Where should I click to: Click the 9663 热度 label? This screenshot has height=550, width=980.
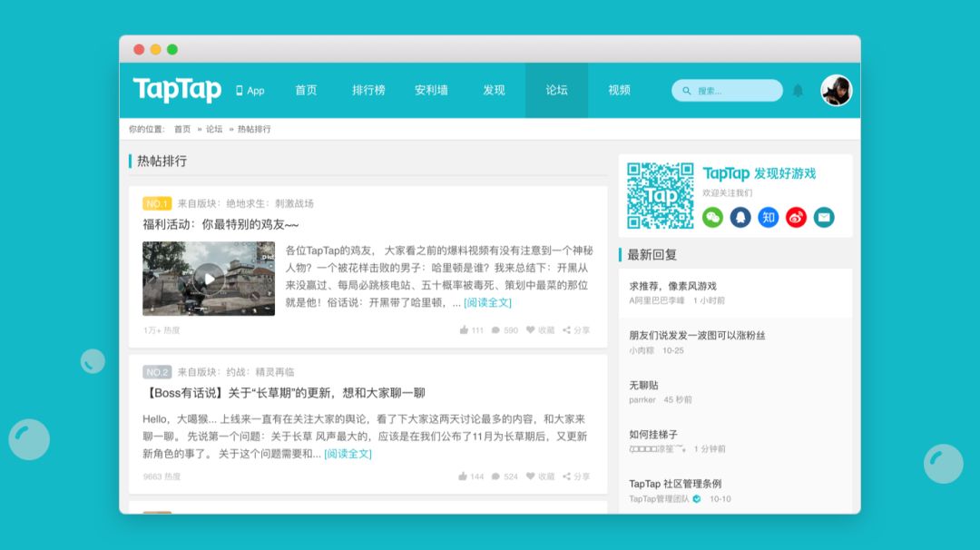162,476
